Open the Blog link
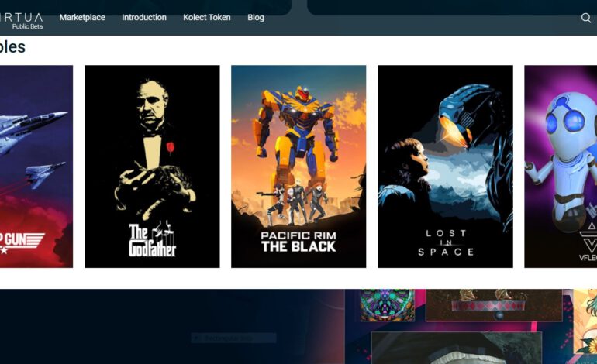The width and height of the screenshot is (597, 364). click(x=256, y=18)
